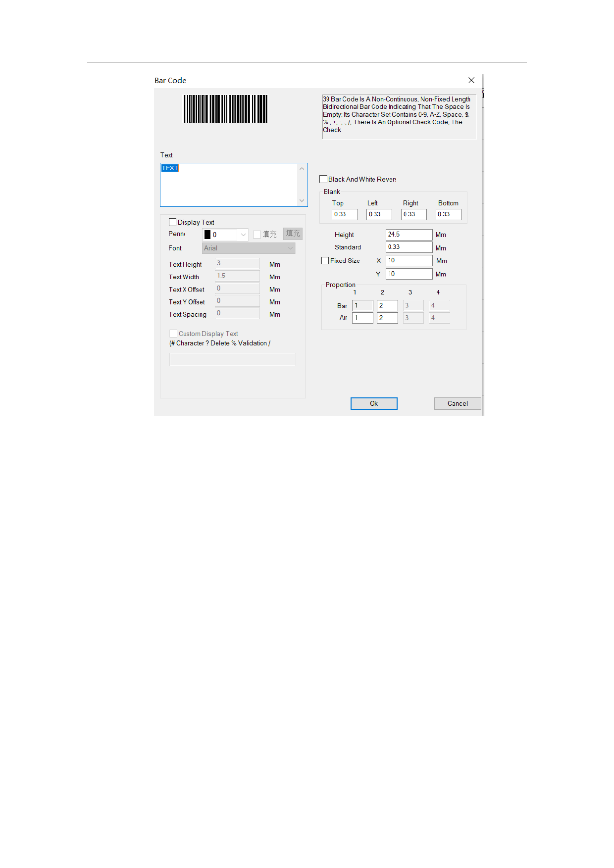
Task: Select the Fixed Size X field
Action: (x=409, y=260)
